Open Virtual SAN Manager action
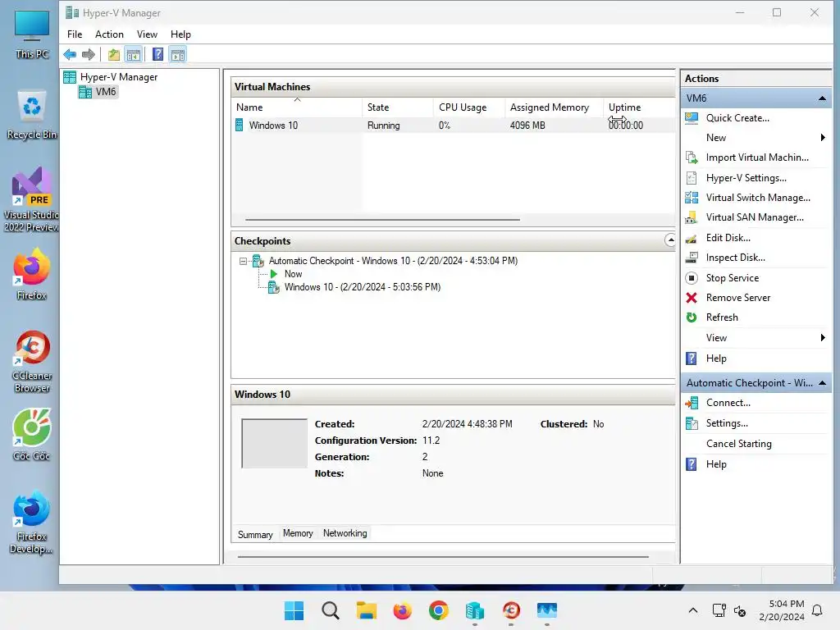The height and width of the screenshot is (630, 840). tap(755, 217)
